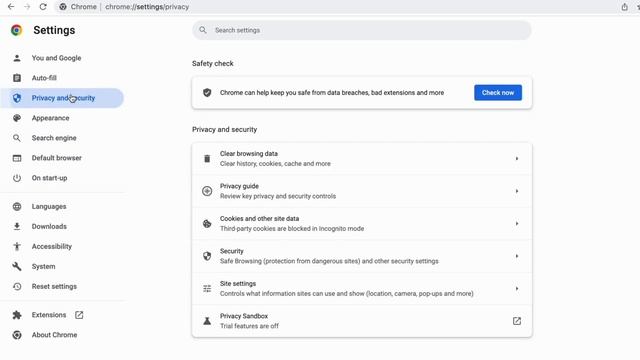This screenshot has height=360, width=640.
Task: Expand Clear browsing data with its arrow
Action: tap(517, 159)
